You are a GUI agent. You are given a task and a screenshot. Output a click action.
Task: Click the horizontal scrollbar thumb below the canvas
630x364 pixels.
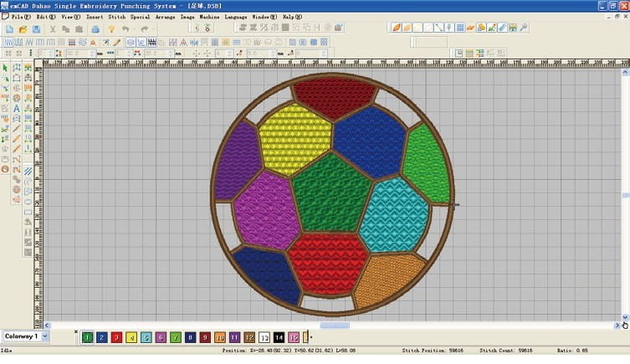click(x=335, y=326)
